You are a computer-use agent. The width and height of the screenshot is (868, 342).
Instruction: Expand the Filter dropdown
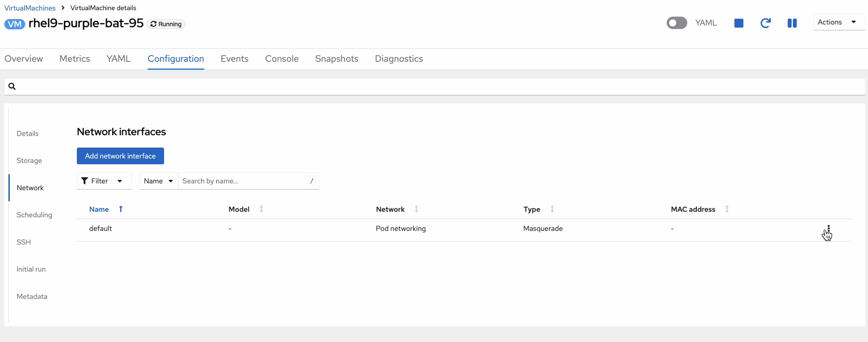[x=104, y=181]
